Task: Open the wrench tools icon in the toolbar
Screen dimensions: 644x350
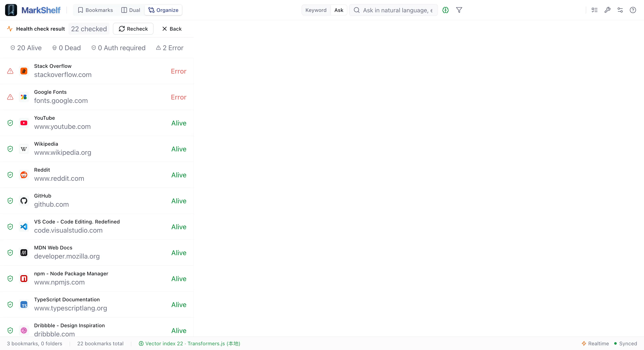Action: pyautogui.click(x=607, y=10)
